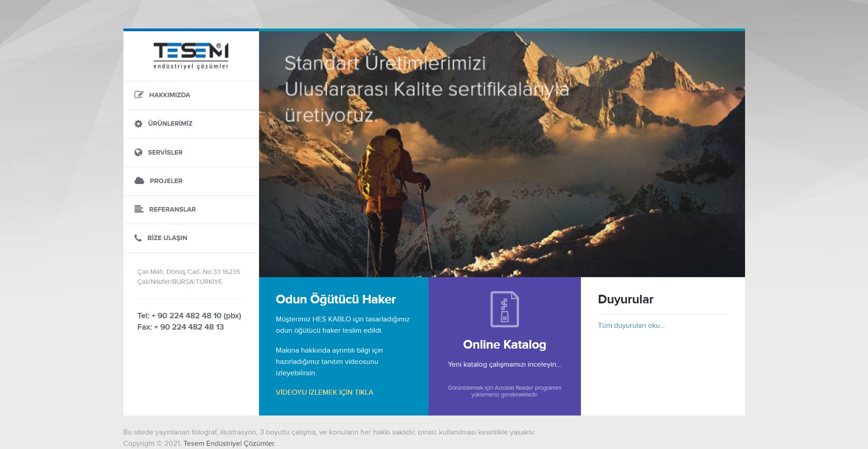Go to the ÜRÜNLERİMİZ menu label
This screenshot has width=868, height=449.
[170, 123]
